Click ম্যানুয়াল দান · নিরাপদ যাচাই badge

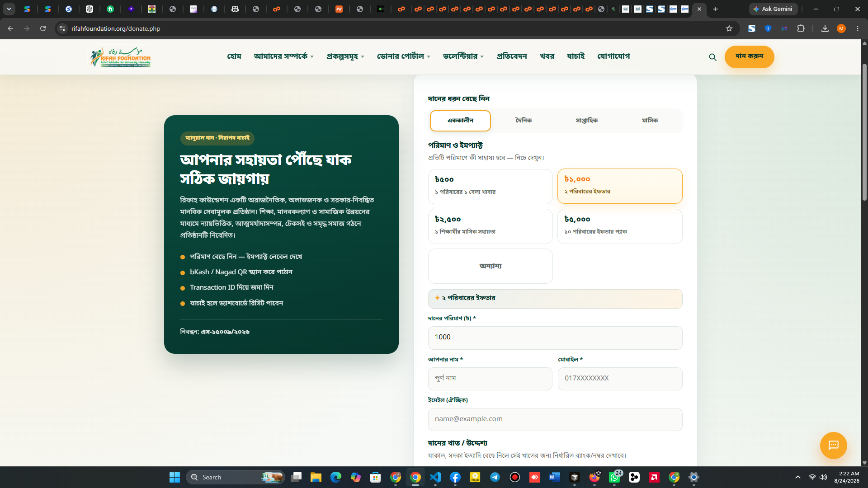click(x=217, y=138)
